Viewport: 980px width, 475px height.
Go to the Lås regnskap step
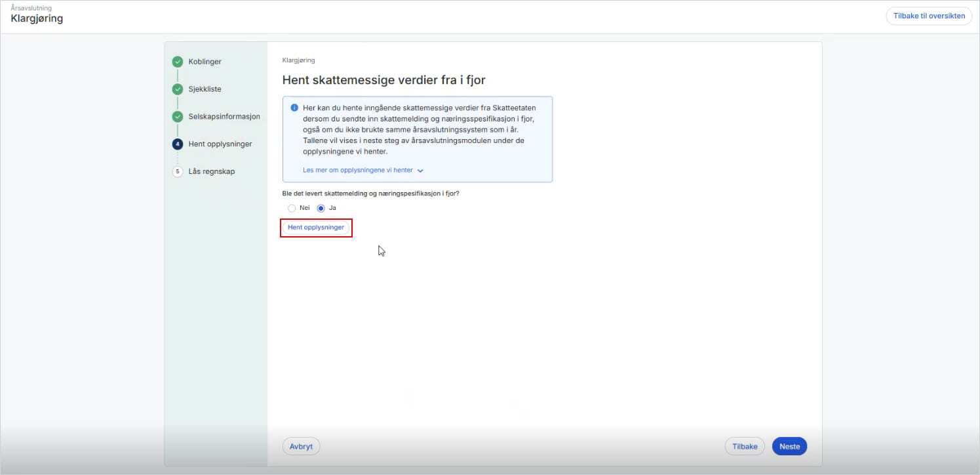[x=211, y=171]
